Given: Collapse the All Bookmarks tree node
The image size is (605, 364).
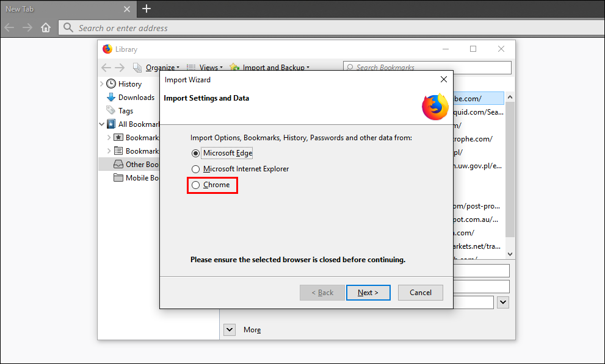Looking at the screenshot, I should [x=102, y=124].
